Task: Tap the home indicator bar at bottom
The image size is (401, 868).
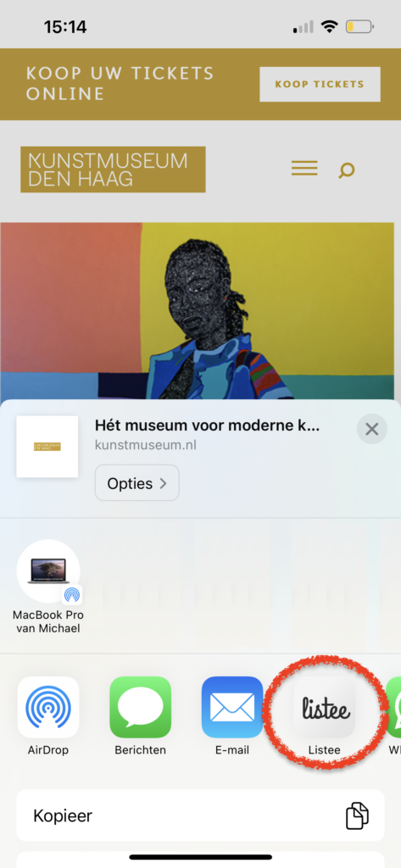Action: pos(200,857)
